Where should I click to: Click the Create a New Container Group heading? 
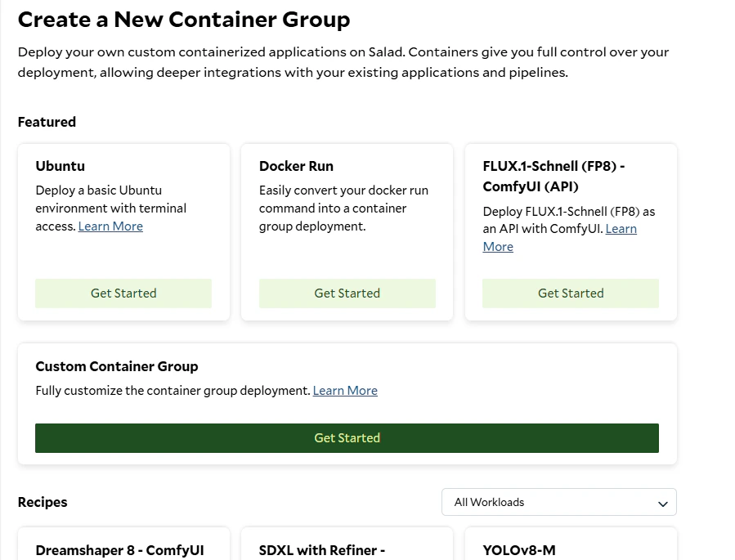[184, 20]
